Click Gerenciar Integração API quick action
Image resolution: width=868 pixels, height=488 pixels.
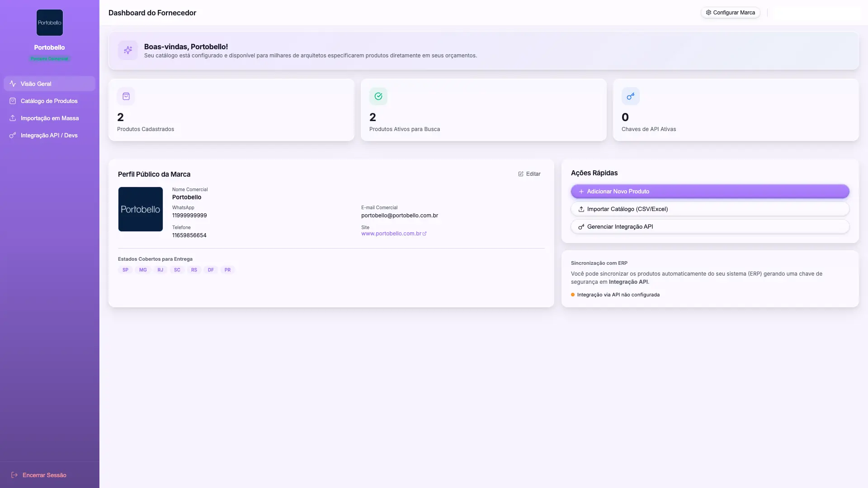pyautogui.click(x=710, y=227)
